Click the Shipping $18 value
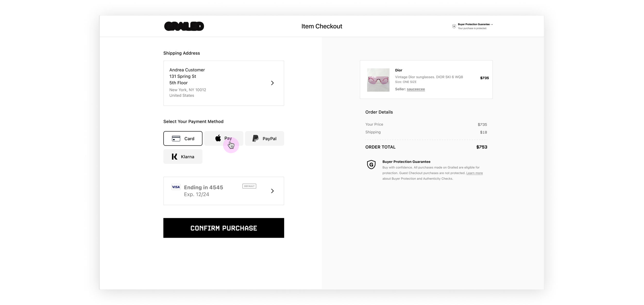 pos(483,132)
